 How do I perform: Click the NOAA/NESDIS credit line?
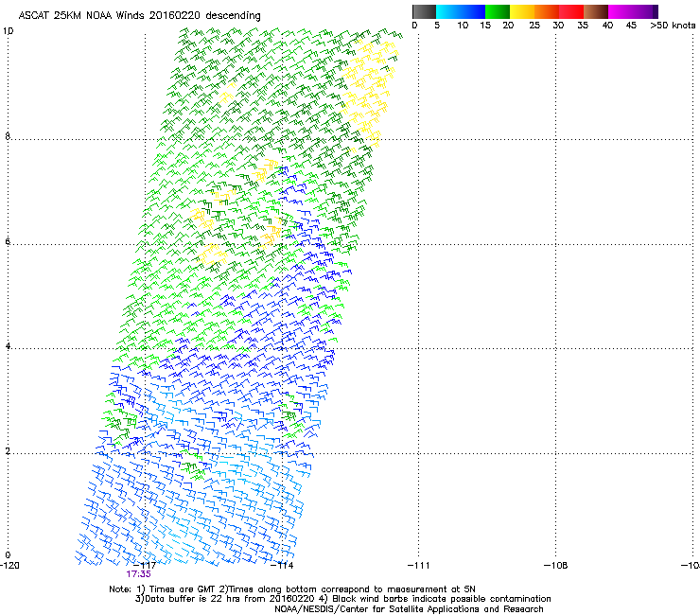(409, 608)
